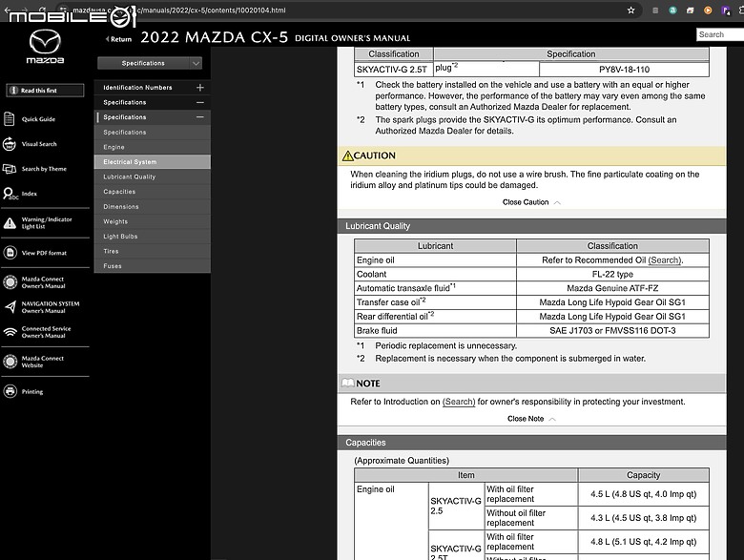The width and height of the screenshot is (744, 560).
Task: Click the Printing icon
Action: pos(10,391)
